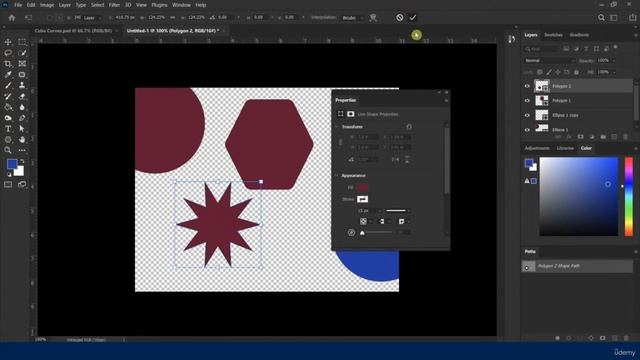Open the blend mode Normal dropdown
This screenshot has height=360, width=640.
click(x=549, y=60)
